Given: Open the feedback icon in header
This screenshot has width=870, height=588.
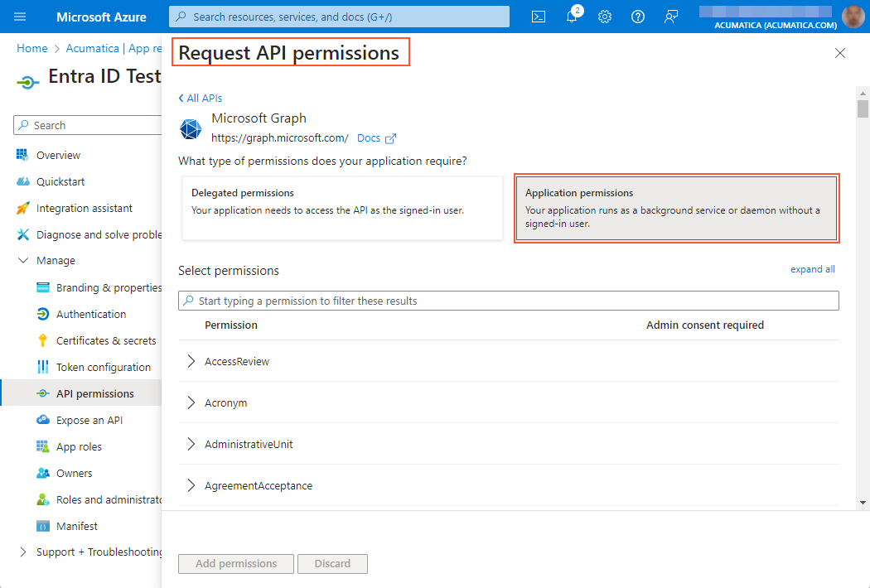Looking at the screenshot, I should click(671, 17).
